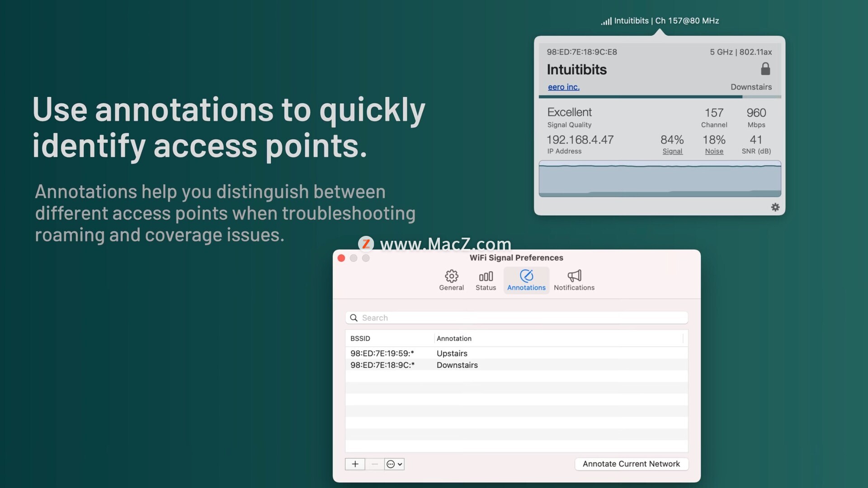The image size is (868, 488).
Task: Switch to the Status preferences tab
Action: [x=486, y=280]
